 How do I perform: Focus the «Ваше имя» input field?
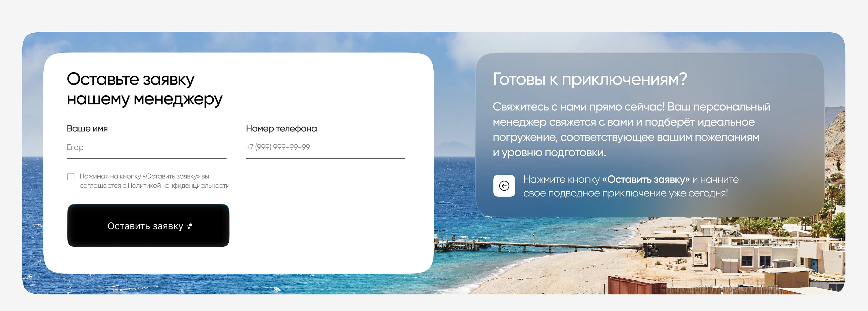[x=146, y=148]
